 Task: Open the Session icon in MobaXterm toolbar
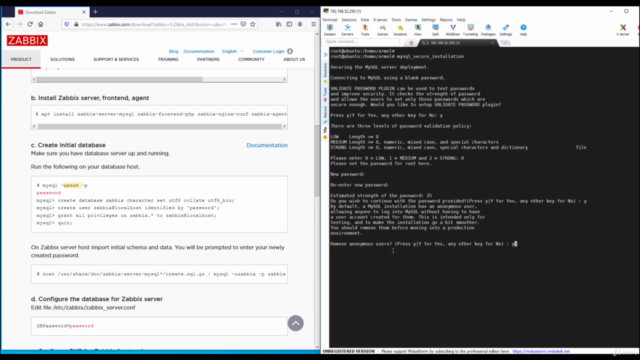click(330, 29)
